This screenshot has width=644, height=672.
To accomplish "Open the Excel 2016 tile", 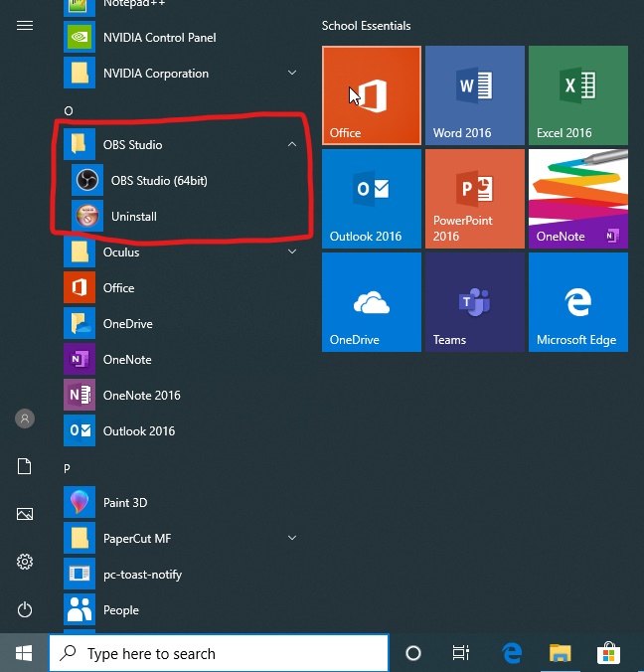I will point(578,95).
